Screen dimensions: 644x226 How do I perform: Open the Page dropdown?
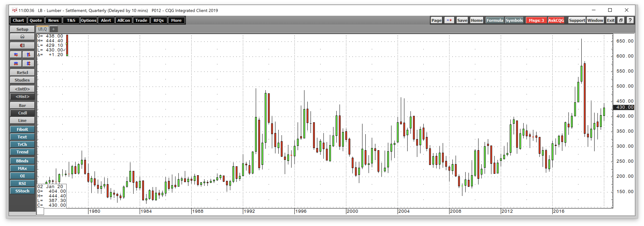(436, 20)
